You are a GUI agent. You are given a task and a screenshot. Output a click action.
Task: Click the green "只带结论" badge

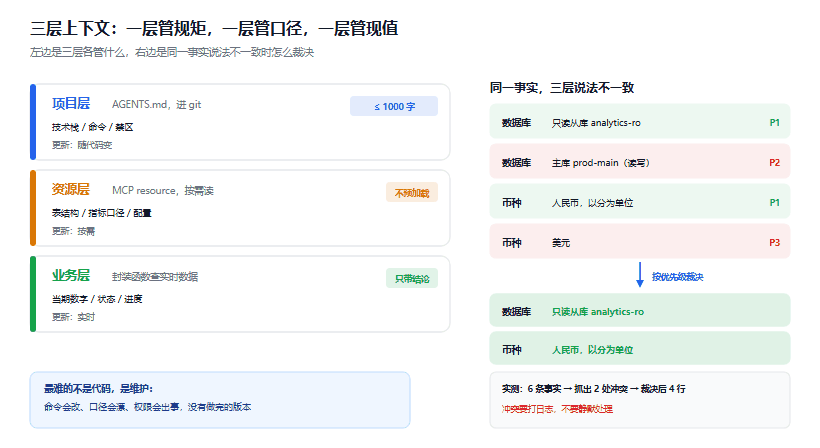pyautogui.click(x=412, y=279)
